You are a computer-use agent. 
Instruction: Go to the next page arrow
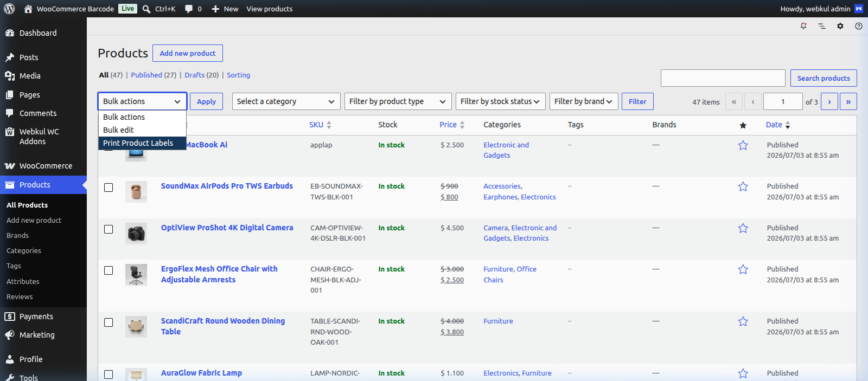[829, 101]
